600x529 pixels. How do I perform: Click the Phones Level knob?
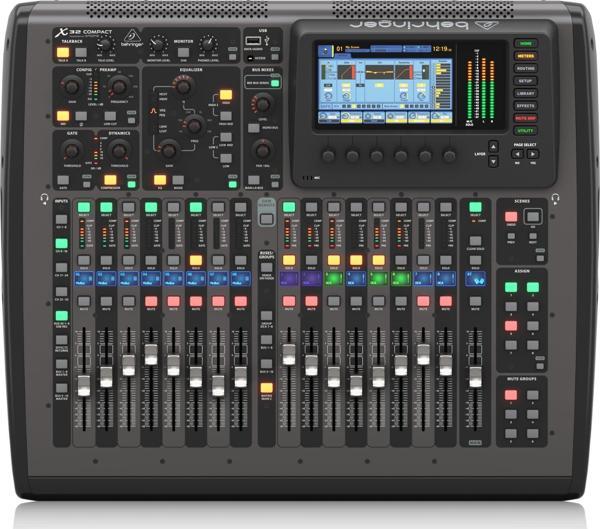[x=209, y=44]
